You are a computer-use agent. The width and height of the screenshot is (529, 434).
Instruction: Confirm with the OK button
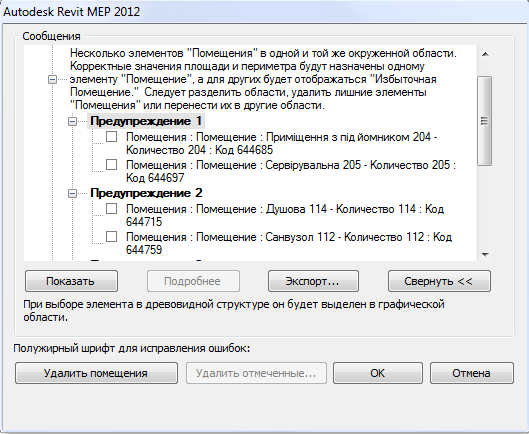pyautogui.click(x=378, y=373)
